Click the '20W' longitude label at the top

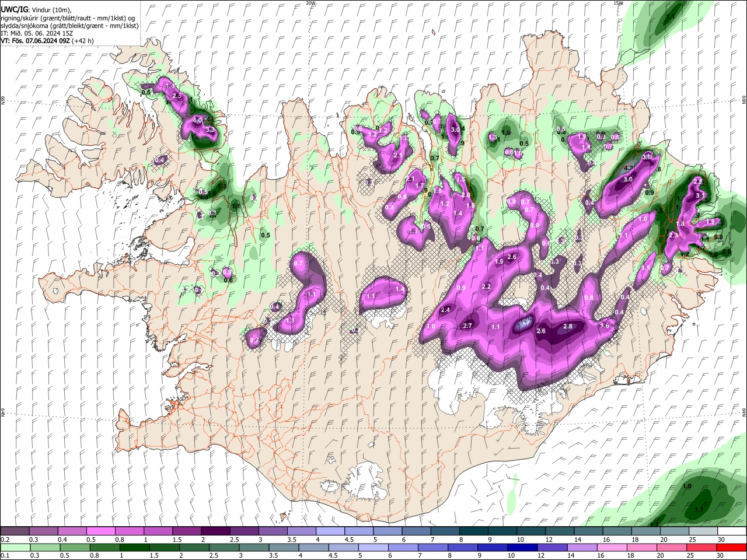(310, 3)
